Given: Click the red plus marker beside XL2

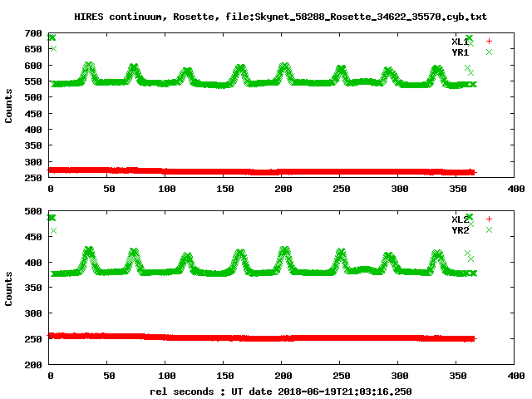Looking at the screenshot, I should (x=489, y=219).
